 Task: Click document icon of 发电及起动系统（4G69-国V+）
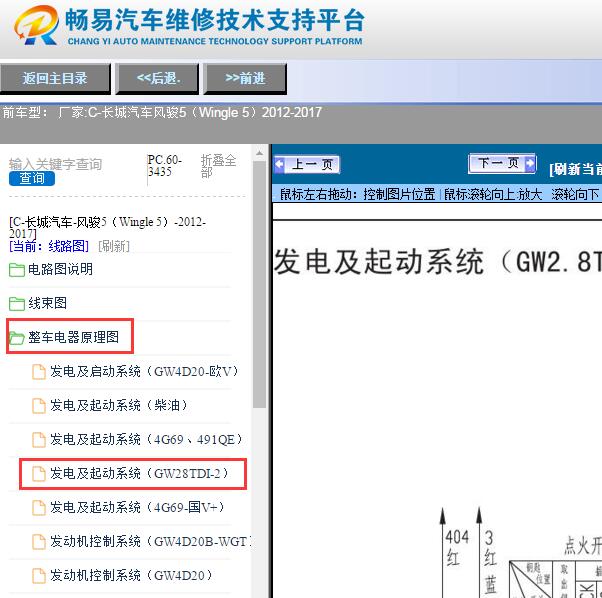pos(38,508)
